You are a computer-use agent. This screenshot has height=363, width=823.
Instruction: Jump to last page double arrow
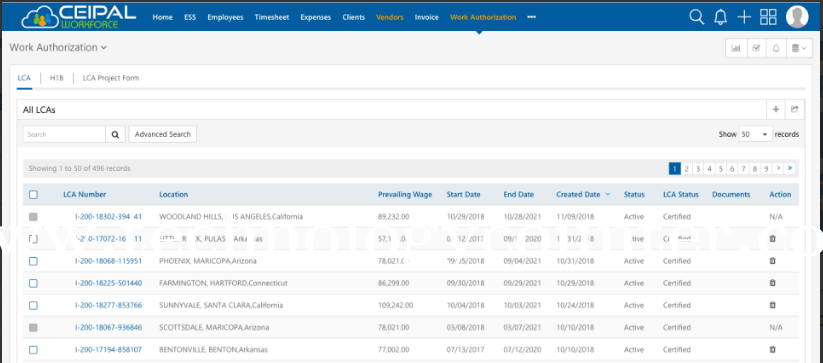tap(790, 168)
